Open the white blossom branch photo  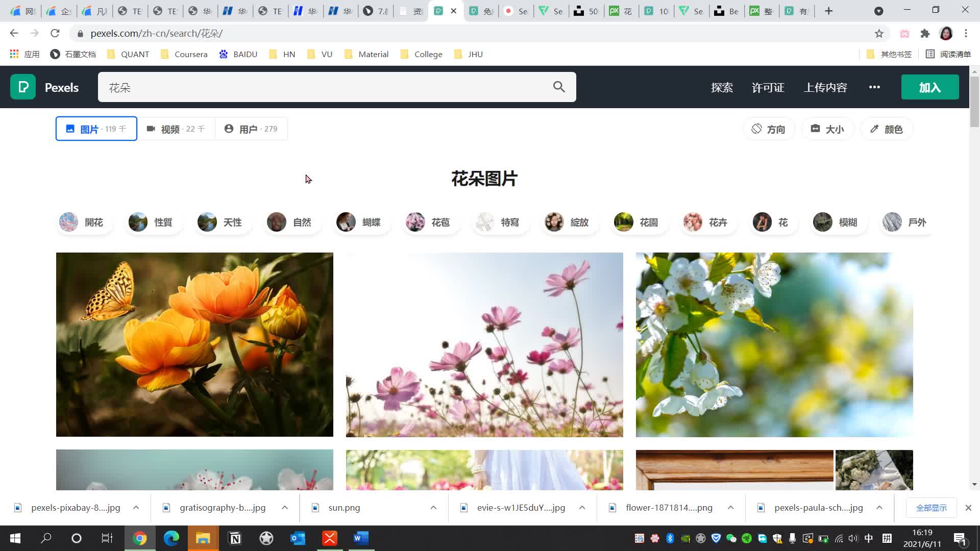774,344
